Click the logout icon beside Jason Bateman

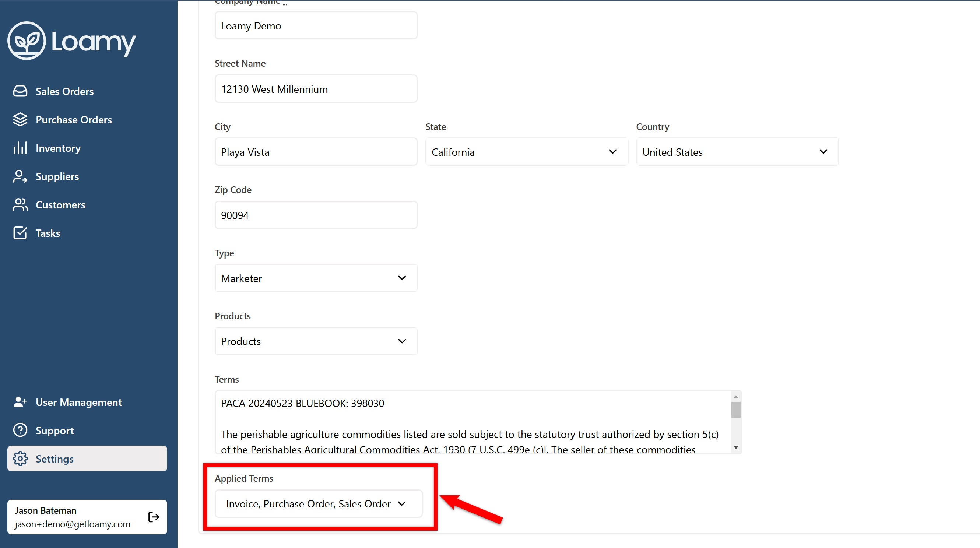(154, 517)
